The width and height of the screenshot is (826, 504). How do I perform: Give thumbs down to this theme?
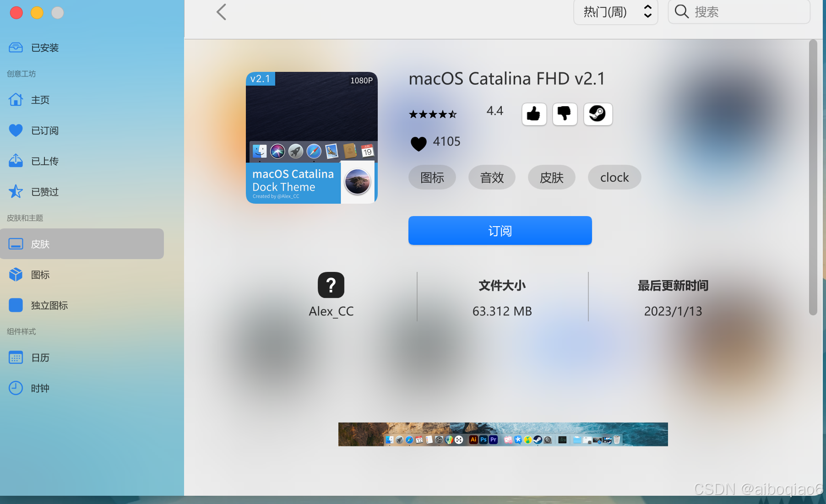tap(565, 114)
